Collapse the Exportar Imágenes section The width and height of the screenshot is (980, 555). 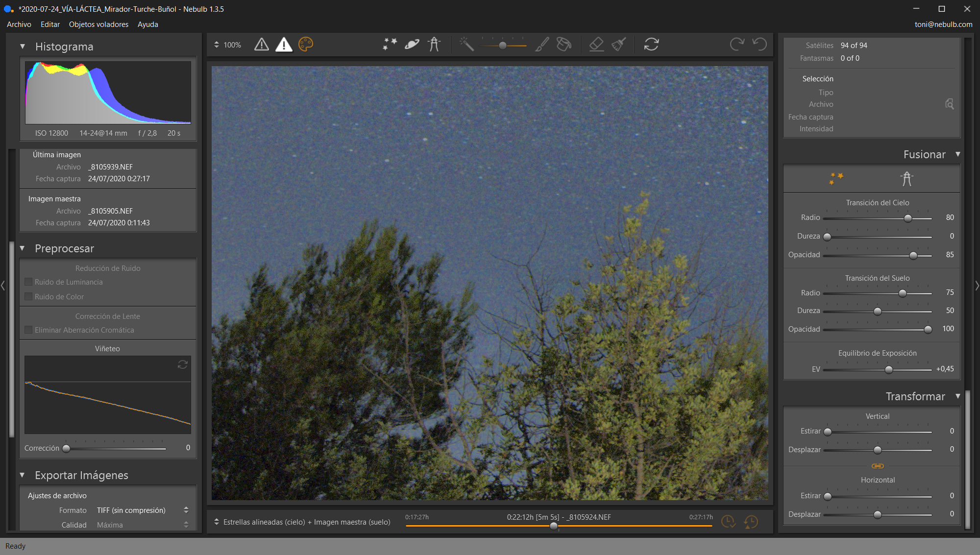[23, 475]
